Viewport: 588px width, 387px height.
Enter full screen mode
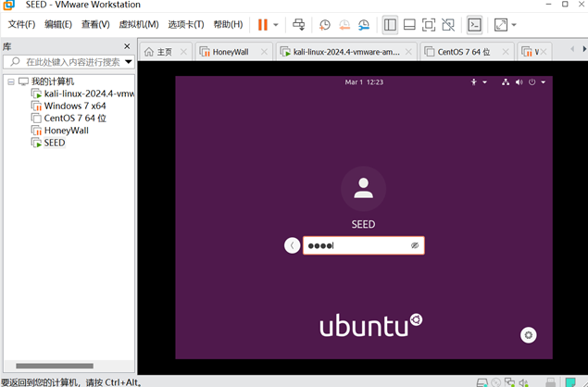[429, 25]
